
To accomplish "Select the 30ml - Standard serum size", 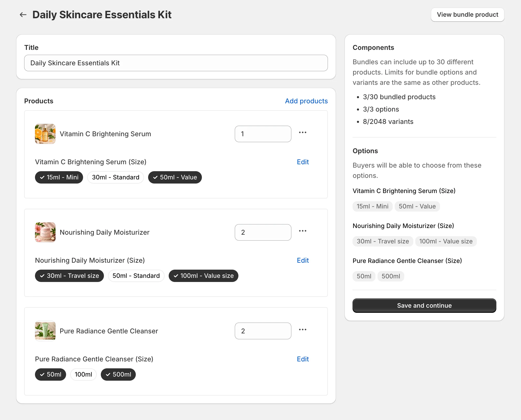I will [115, 177].
